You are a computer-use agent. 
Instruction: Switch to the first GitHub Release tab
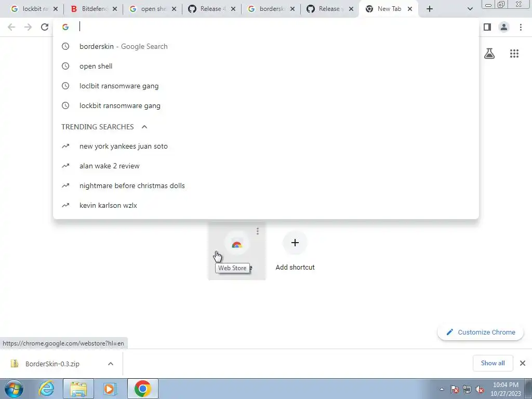tap(207, 9)
